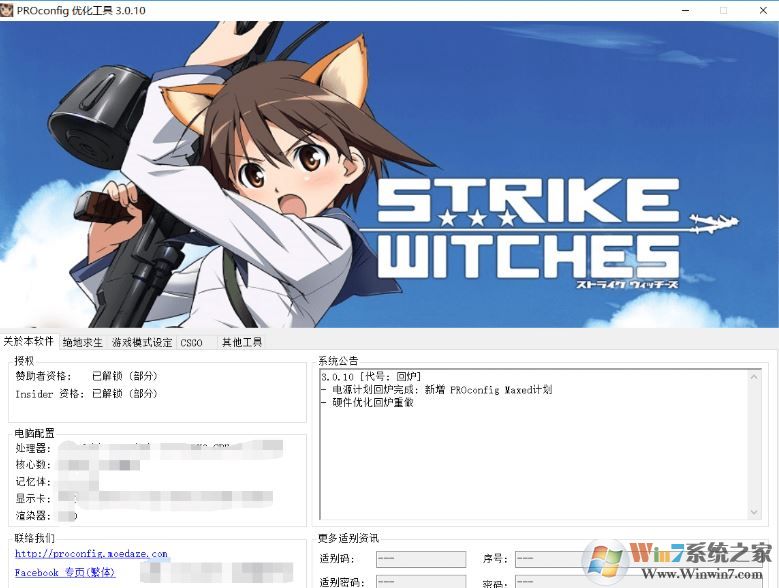
Task: Click the Strike Witches banner image
Action: [x=390, y=174]
